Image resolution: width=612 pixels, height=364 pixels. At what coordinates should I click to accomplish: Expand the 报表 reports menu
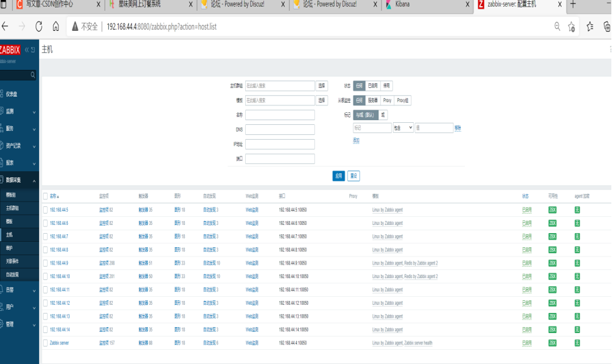[x=19, y=163]
